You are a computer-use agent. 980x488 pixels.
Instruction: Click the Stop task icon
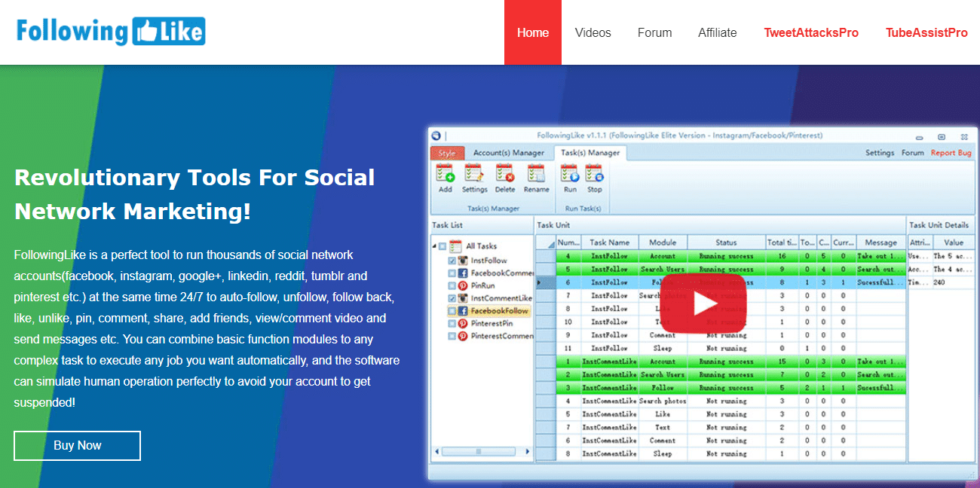pos(595,175)
